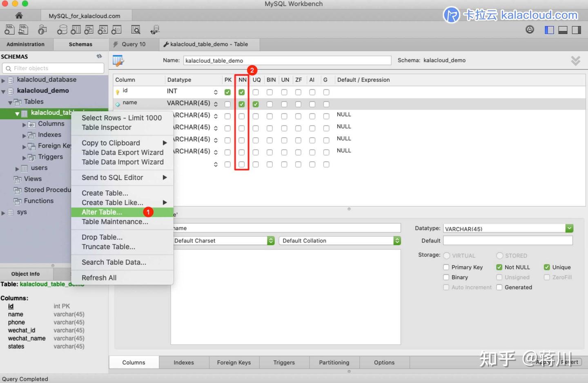Open the search table data toolbar icon
The height and width of the screenshot is (383, 588).
[x=136, y=29]
